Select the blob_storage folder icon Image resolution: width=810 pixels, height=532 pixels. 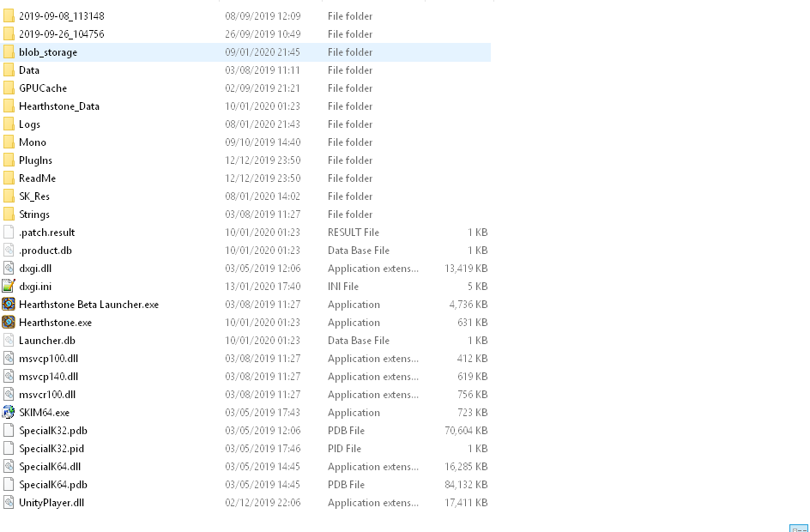click(x=9, y=52)
